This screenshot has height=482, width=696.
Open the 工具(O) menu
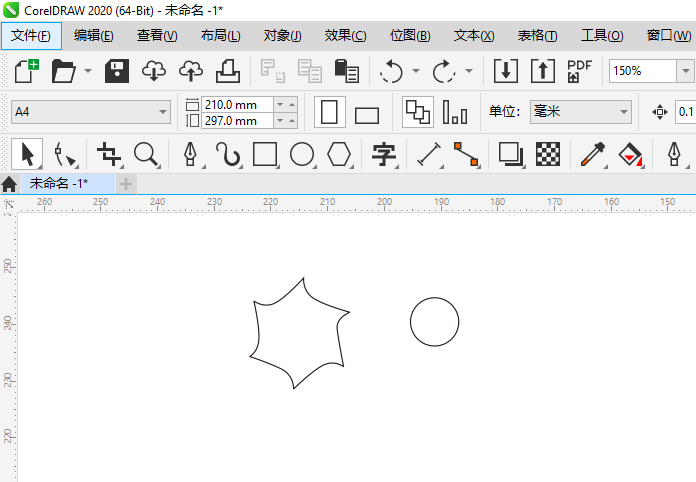point(602,36)
